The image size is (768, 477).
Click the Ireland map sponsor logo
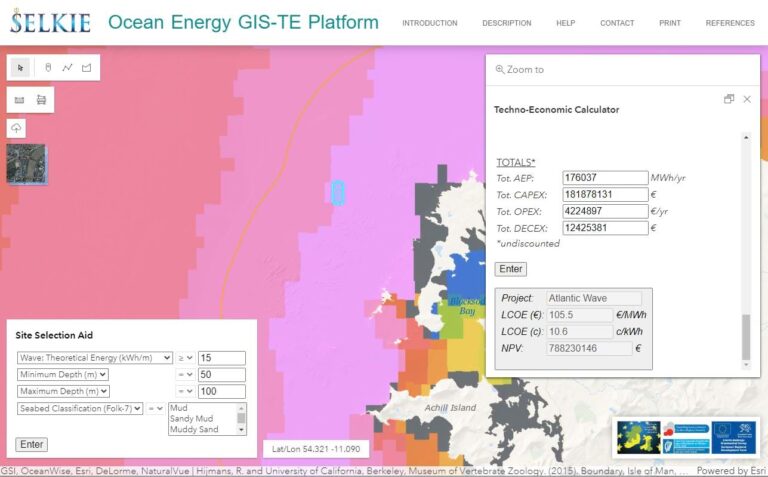639,437
